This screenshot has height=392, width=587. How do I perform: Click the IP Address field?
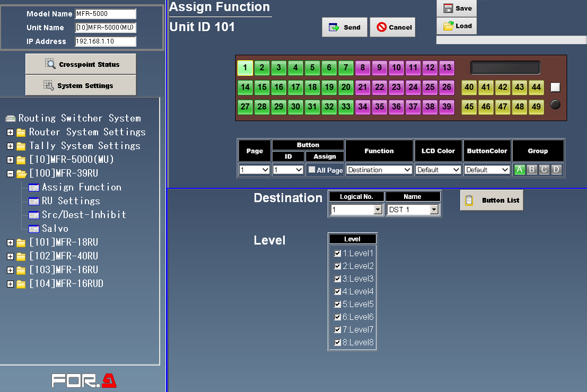pos(105,41)
